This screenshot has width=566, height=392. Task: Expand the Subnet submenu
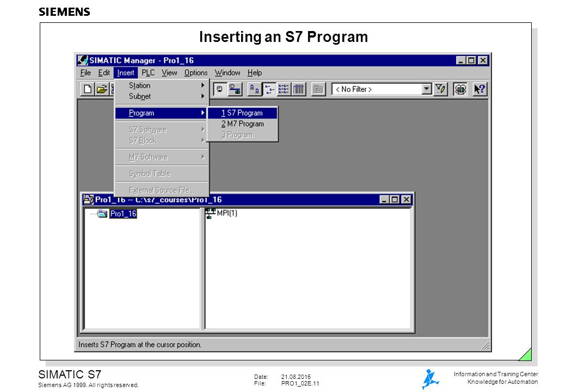(x=161, y=96)
